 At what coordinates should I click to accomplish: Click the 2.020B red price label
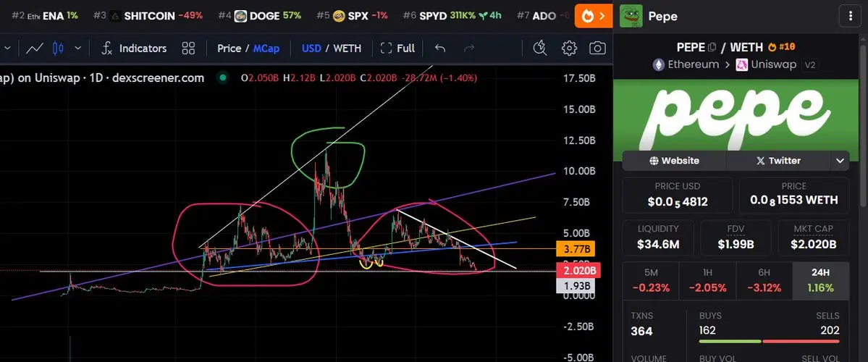[x=578, y=271]
